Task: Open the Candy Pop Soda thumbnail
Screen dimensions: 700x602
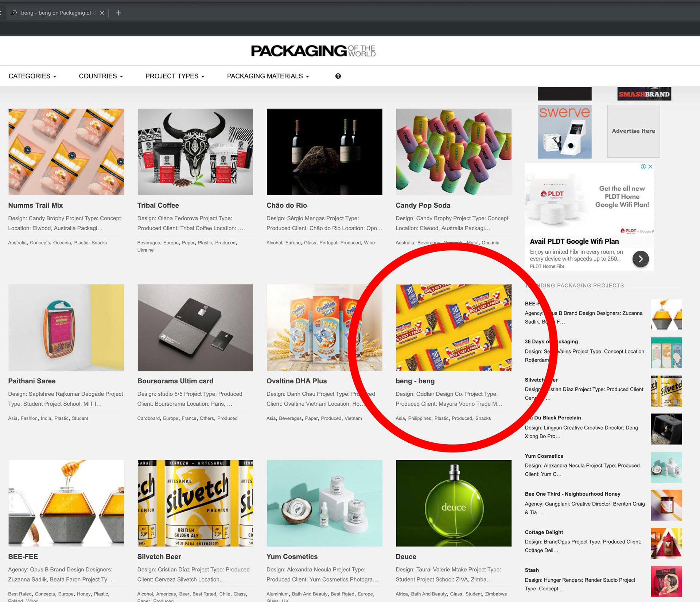Action: (454, 152)
